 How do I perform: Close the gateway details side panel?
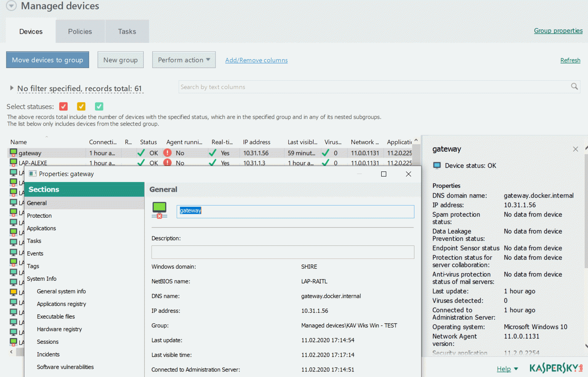coord(575,149)
